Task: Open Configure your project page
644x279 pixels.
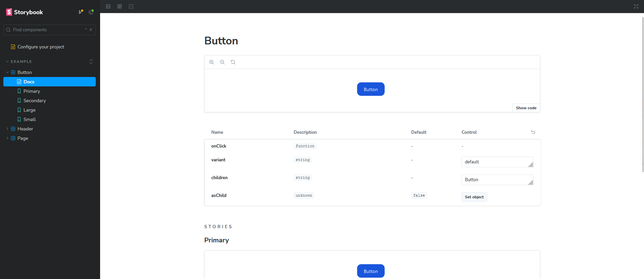Action: tap(41, 47)
